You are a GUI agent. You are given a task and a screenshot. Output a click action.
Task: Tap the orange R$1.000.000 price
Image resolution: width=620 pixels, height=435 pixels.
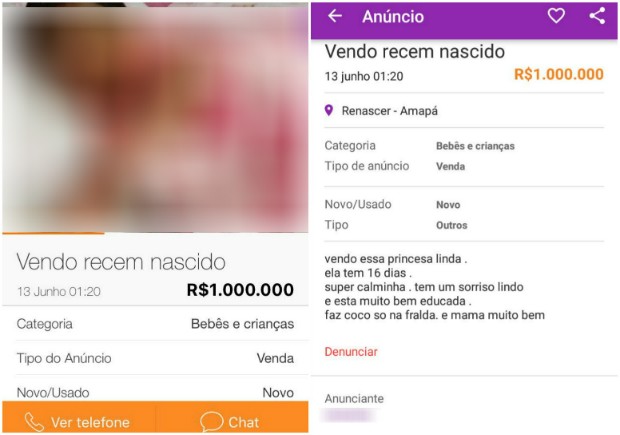(559, 74)
